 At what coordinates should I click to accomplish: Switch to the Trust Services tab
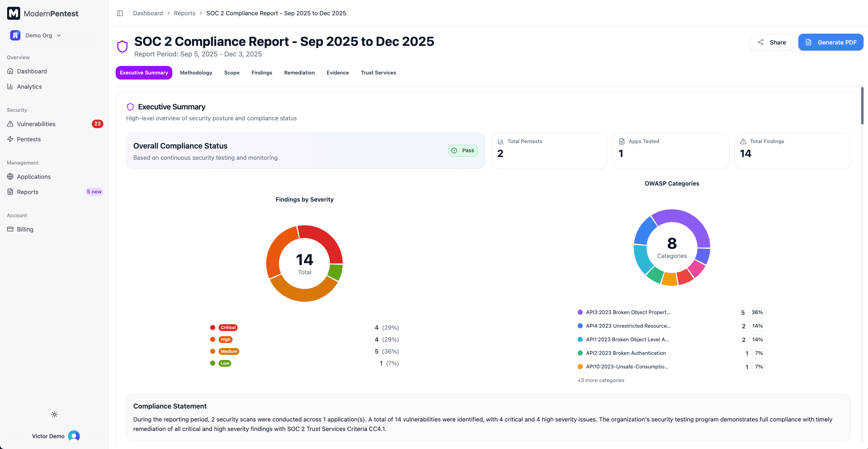click(378, 72)
